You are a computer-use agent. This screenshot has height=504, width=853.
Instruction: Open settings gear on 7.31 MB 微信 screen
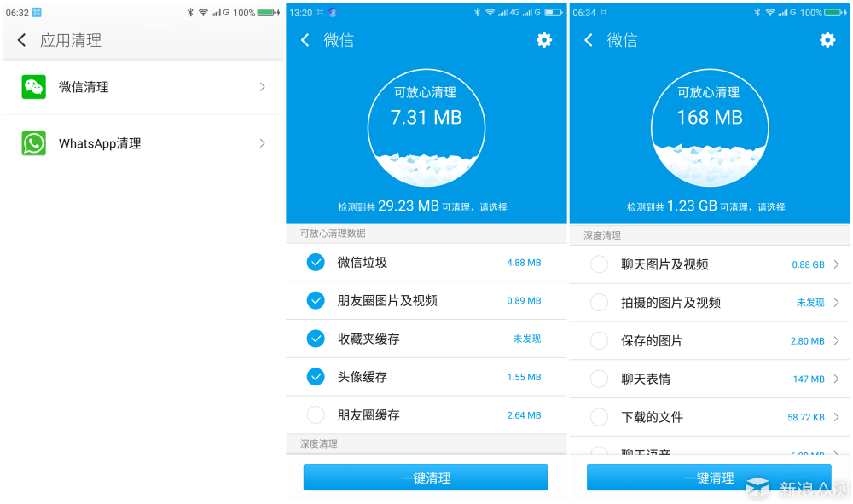point(544,40)
